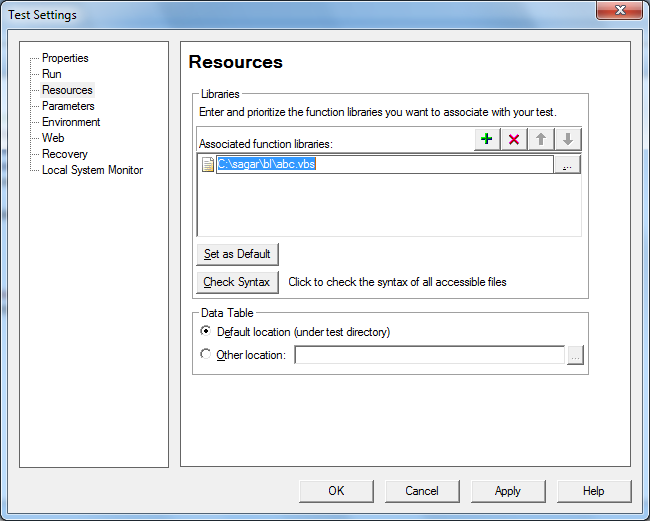Image resolution: width=650 pixels, height=521 pixels.
Task: Open the Run settings node
Action: point(52,74)
